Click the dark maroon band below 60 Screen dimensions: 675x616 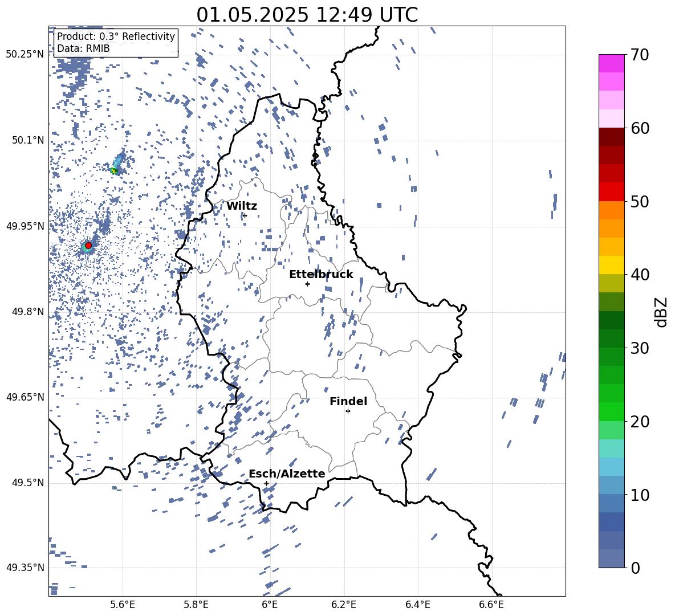(611, 137)
